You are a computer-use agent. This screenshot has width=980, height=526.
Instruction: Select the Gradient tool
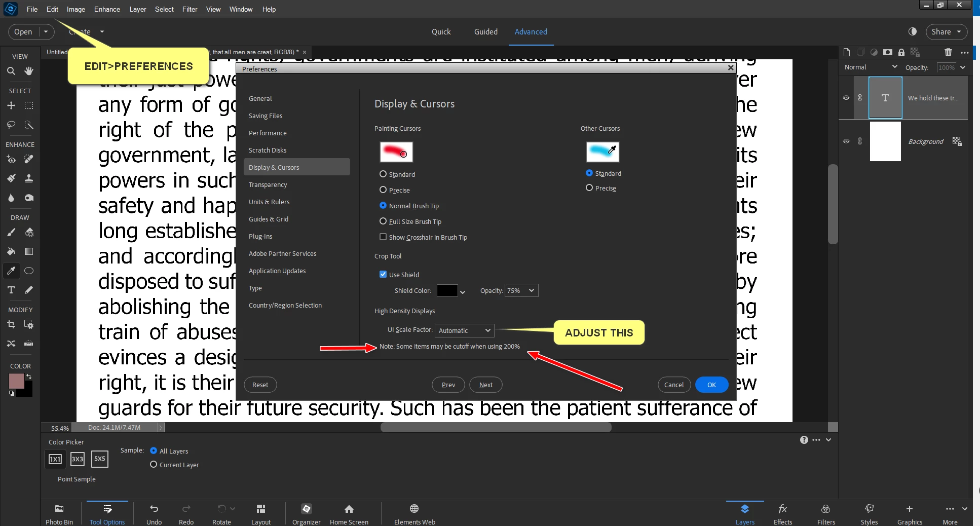pyautogui.click(x=29, y=251)
